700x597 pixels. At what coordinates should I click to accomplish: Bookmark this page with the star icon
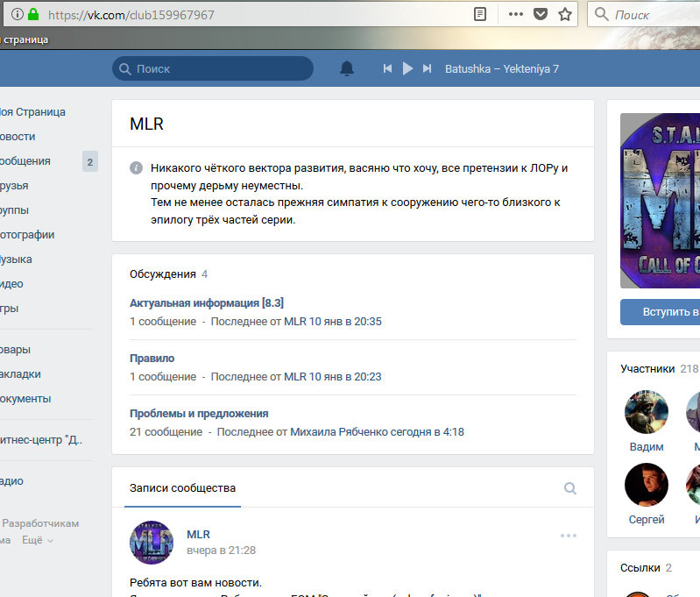(565, 14)
